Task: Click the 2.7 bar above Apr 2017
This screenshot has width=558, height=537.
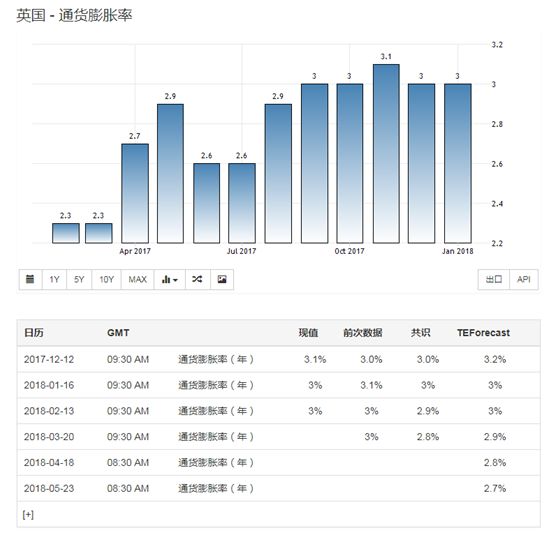Action: click(x=135, y=194)
